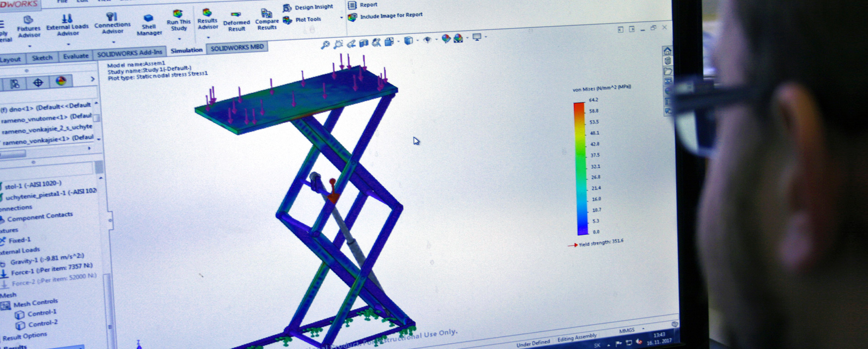Expand the External Loads Advisor dropdown arrow
This screenshot has height=349, width=868.
click(x=68, y=44)
